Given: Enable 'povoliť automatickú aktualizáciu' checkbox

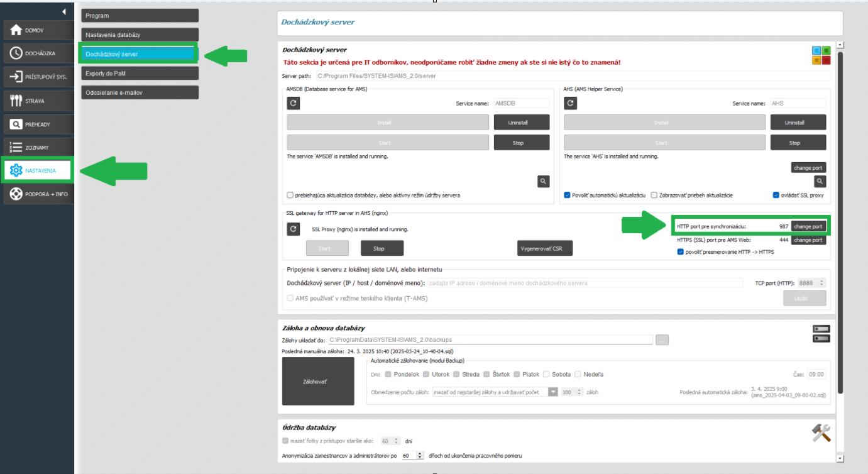Looking at the screenshot, I should click(x=568, y=195).
